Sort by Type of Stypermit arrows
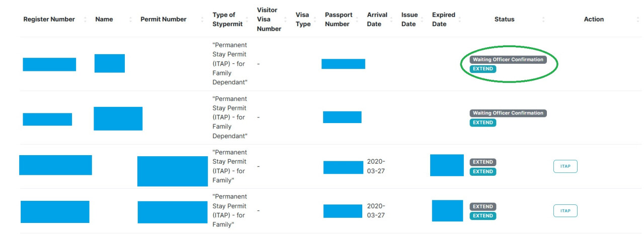Viewport: 644px width, 234px height. (248, 19)
